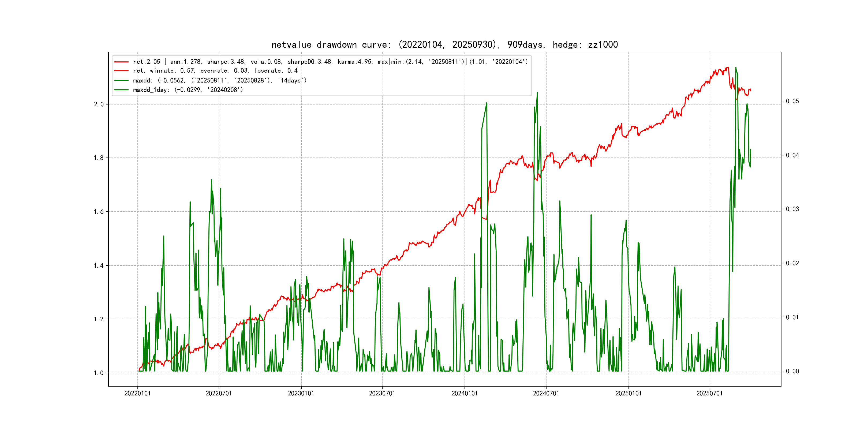Click the red line swatch beside net:2.05 legend
This screenshot has height=434, width=868.
(121, 62)
